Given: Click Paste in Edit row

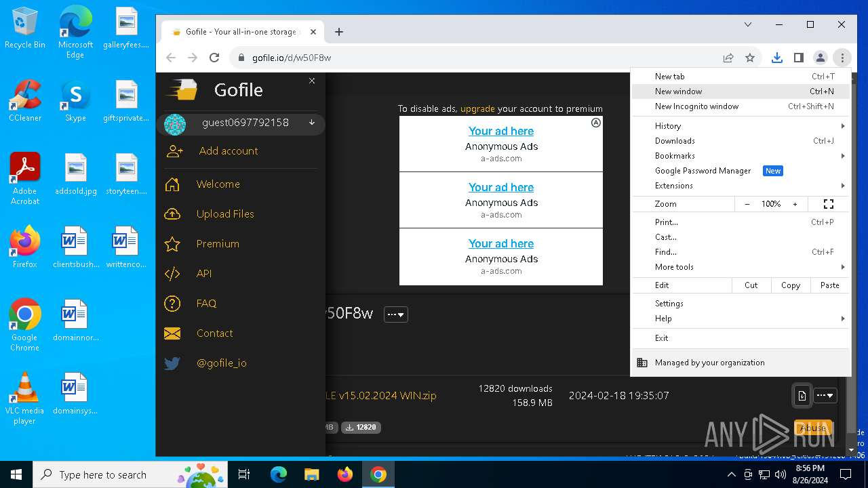Looking at the screenshot, I should click(830, 285).
